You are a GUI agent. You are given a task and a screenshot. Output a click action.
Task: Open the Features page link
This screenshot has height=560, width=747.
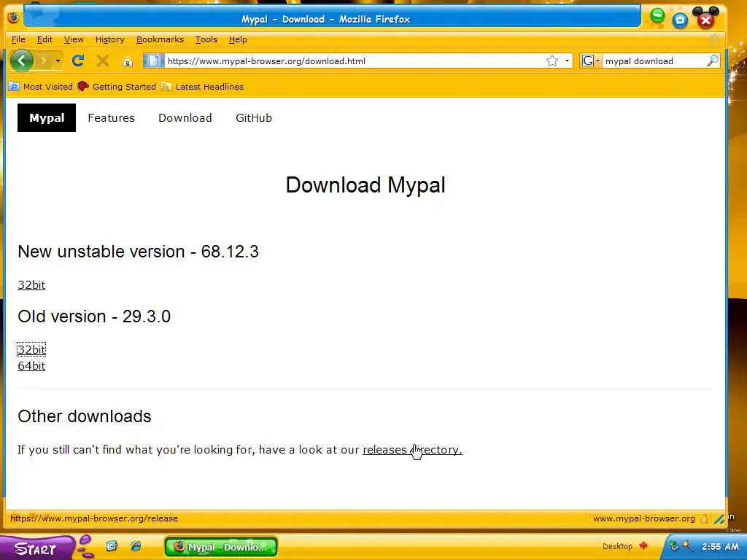point(111,117)
